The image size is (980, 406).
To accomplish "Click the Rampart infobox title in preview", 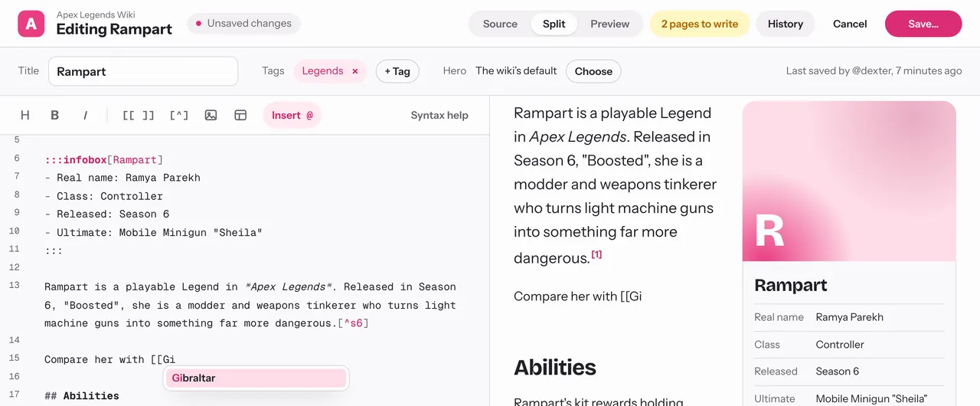I will [x=791, y=285].
